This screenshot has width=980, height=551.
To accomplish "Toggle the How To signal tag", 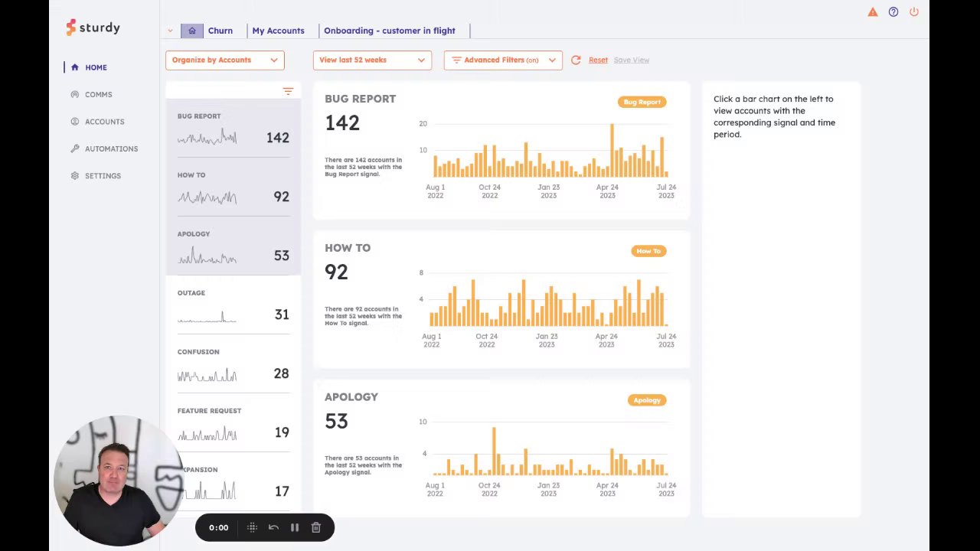I will (x=648, y=251).
